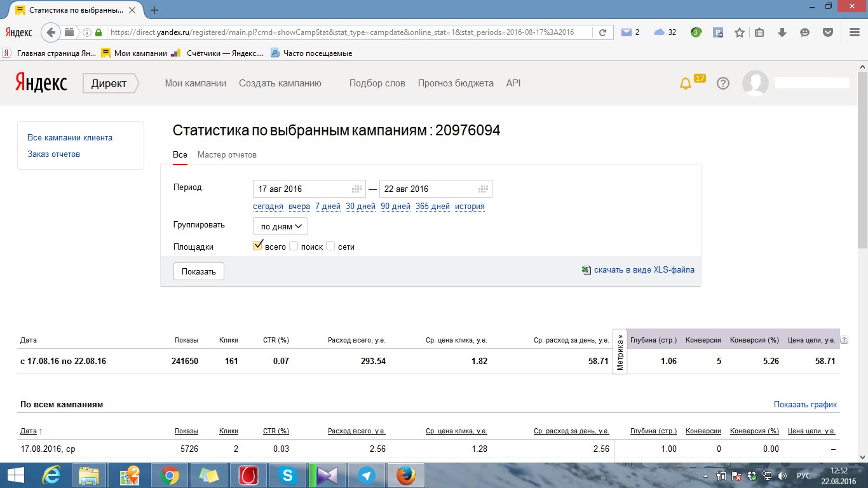868x488 pixels.
Task: Click the lock site security icon
Action: tap(98, 32)
